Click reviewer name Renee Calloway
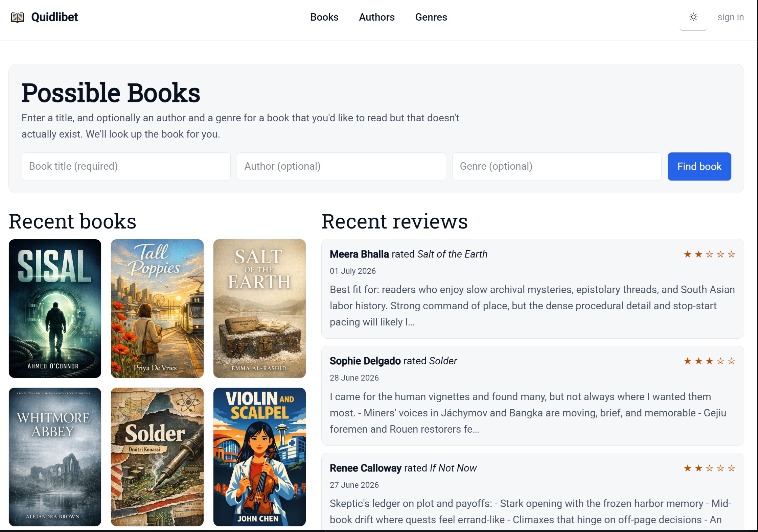758x532 pixels. tap(365, 468)
